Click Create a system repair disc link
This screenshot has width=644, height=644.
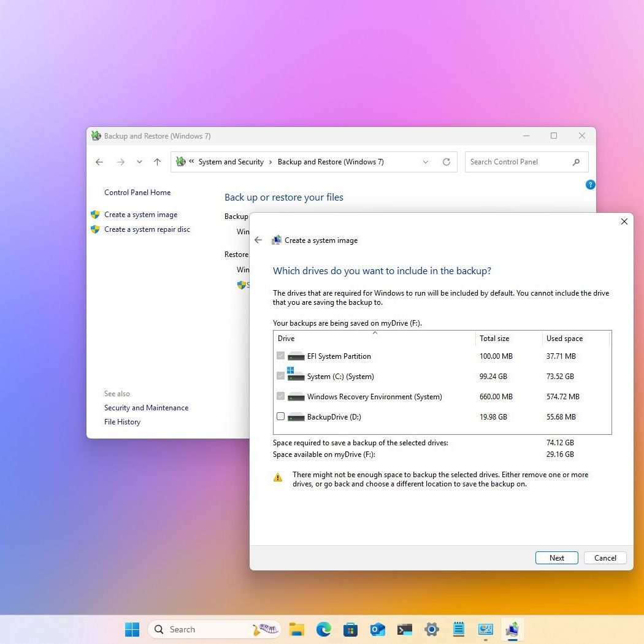click(x=147, y=229)
